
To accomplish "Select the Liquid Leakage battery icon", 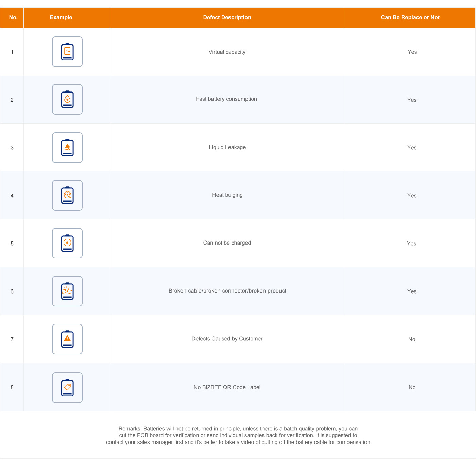I will pyautogui.click(x=67, y=148).
